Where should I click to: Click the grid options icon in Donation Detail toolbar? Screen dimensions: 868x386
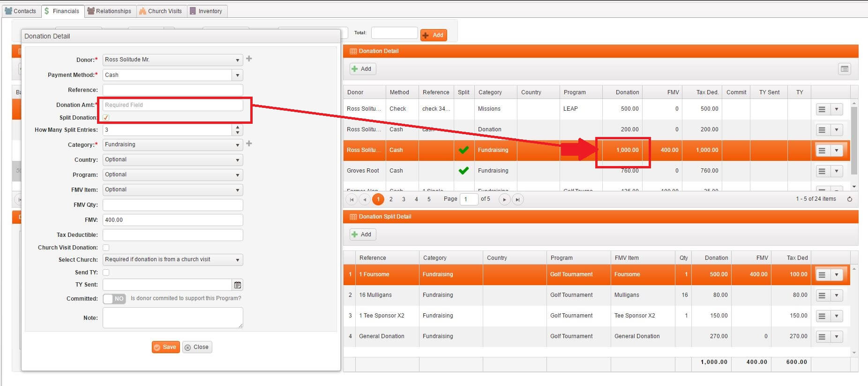click(x=844, y=69)
